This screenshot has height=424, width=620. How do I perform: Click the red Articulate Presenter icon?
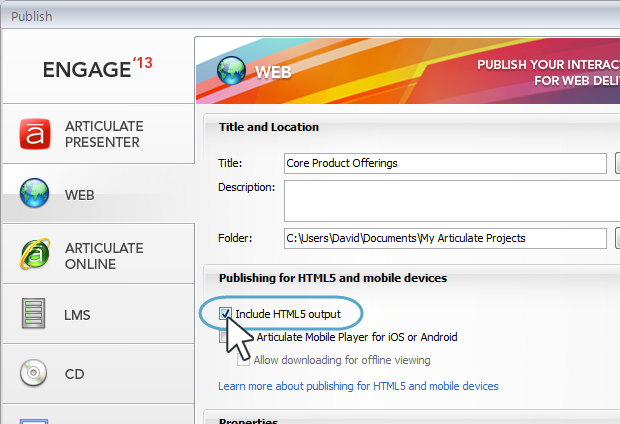tap(35, 134)
